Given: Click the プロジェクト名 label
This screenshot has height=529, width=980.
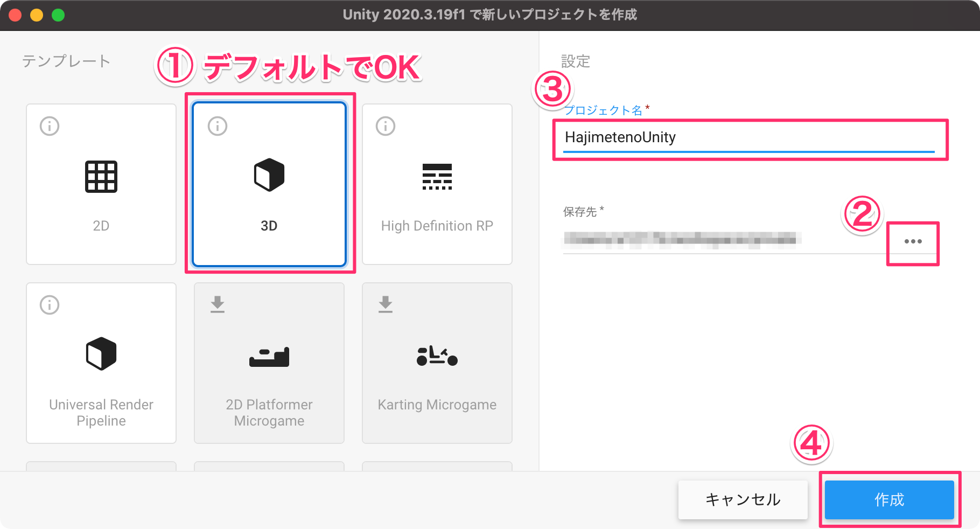Looking at the screenshot, I should pyautogui.click(x=603, y=110).
